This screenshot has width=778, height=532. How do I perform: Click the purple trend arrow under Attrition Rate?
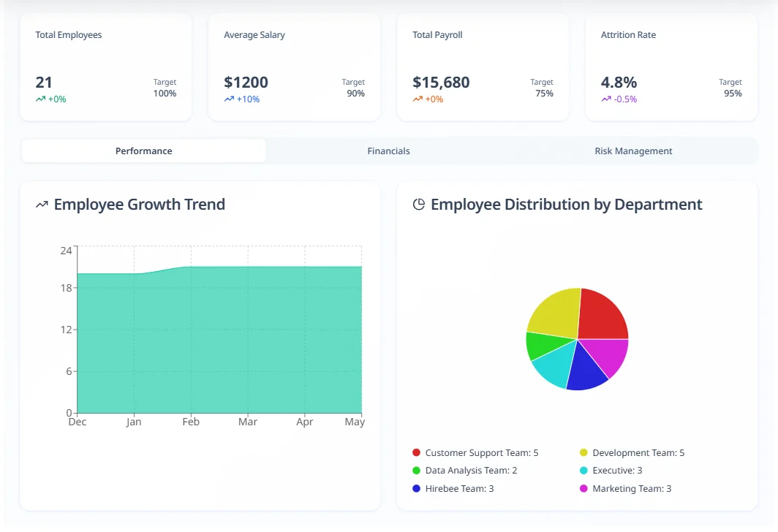(606, 99)
